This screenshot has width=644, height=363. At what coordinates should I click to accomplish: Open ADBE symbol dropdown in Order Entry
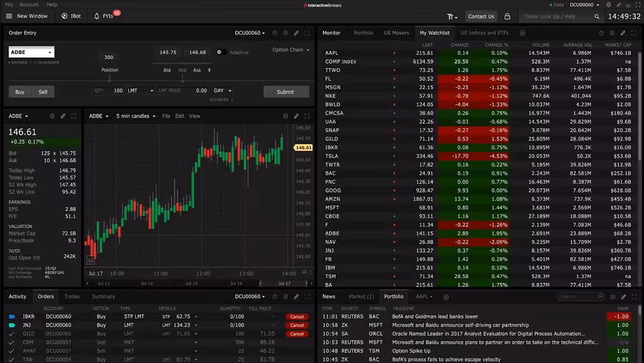pos(32,52)
